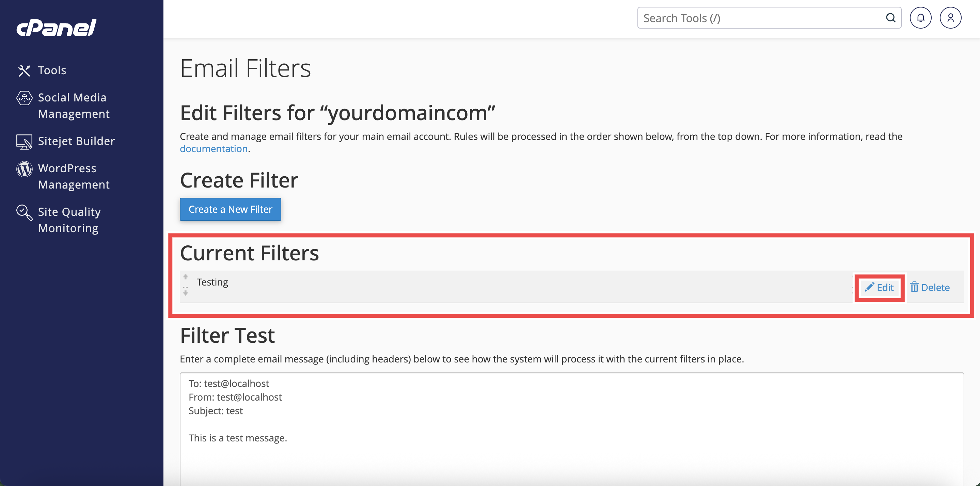Image resolution: width=980 pixels, height=486 pixels.
Task: Edit the Testing filter
Action: coord(879,288)
